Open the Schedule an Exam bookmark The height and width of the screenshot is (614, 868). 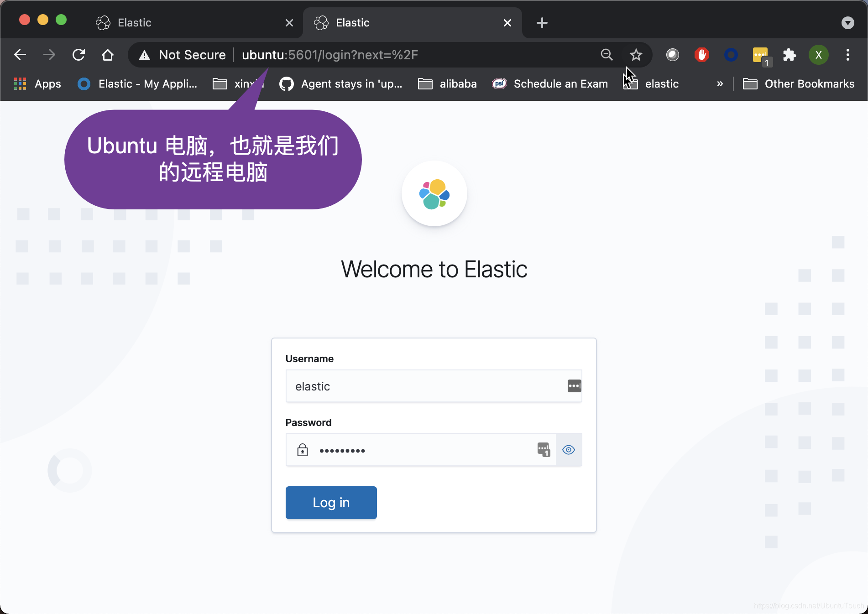(x=550, y=84)
